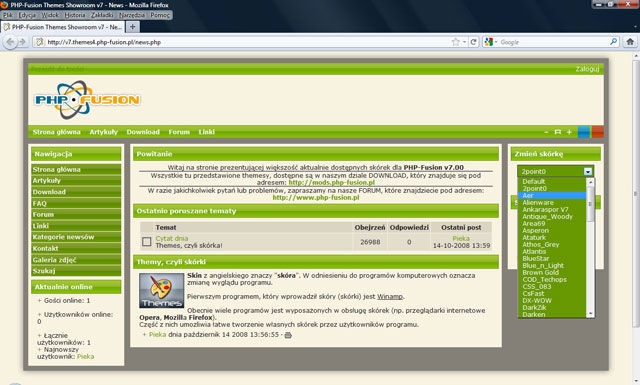
Task: Open the Widok menu
Action: coord(50,15)
